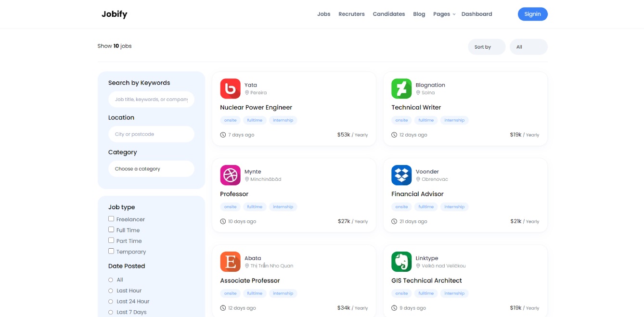Screen dimensions: 644x317
Task: Go to Recruters in the navbar
Action: point(351,14)
